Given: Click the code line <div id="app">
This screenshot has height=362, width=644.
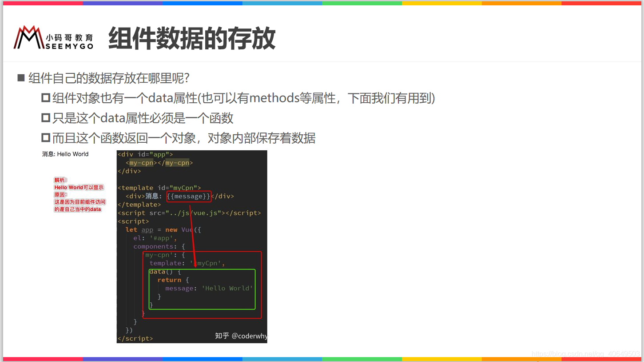Looking at the screenshot, I should [145, 154].
